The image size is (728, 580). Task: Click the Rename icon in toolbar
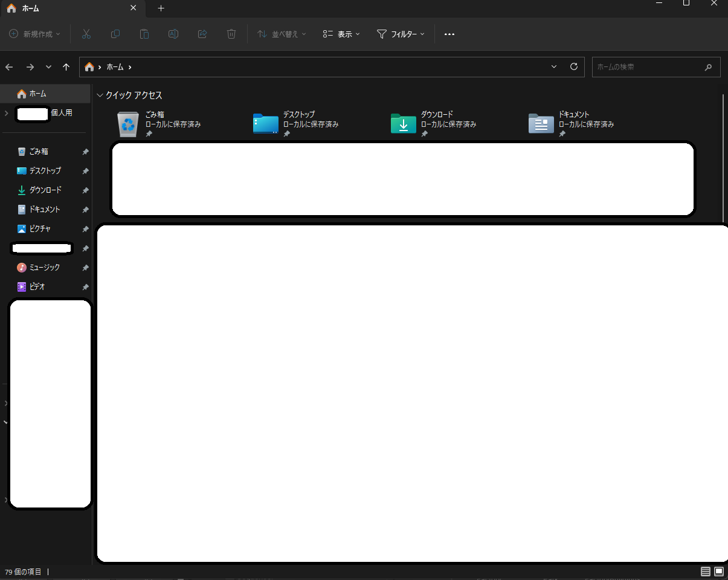click(x=173, y=34)
